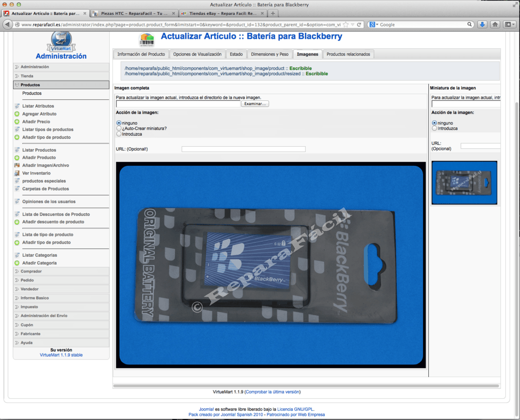Screen dimensions: 520x420
Task: Open the Productos relacionados tab
Action: pos(348,54)
